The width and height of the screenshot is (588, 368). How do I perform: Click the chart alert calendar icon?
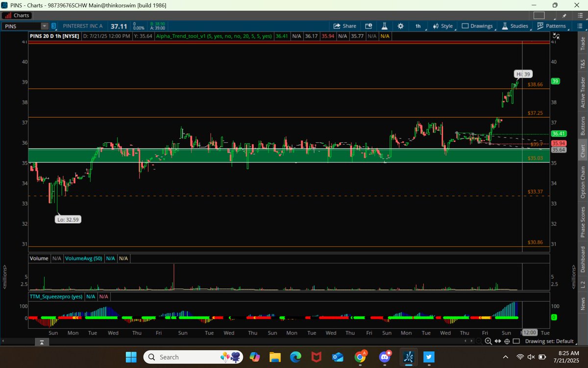[x=369, y=26]
